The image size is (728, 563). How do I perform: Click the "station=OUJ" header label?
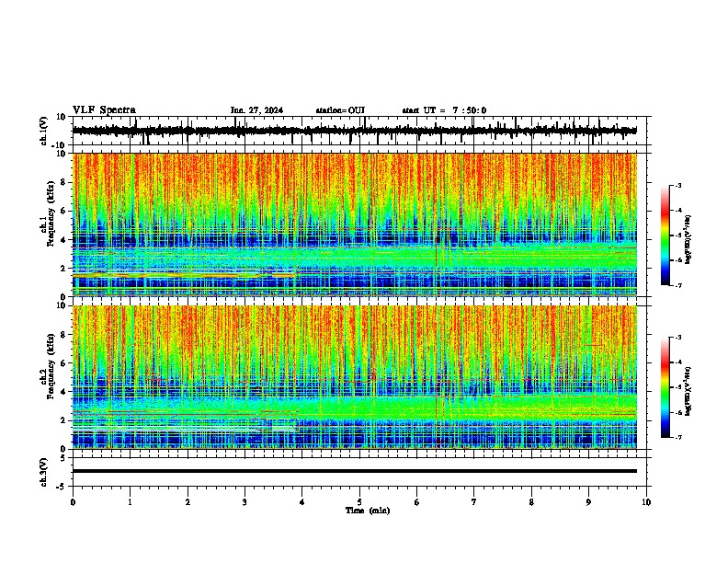pyautogui.click(x=340, y=110)
